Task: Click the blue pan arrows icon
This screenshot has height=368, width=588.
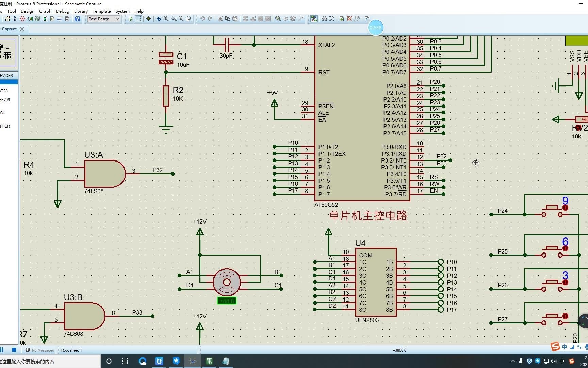Action: [x=159, y=19]
